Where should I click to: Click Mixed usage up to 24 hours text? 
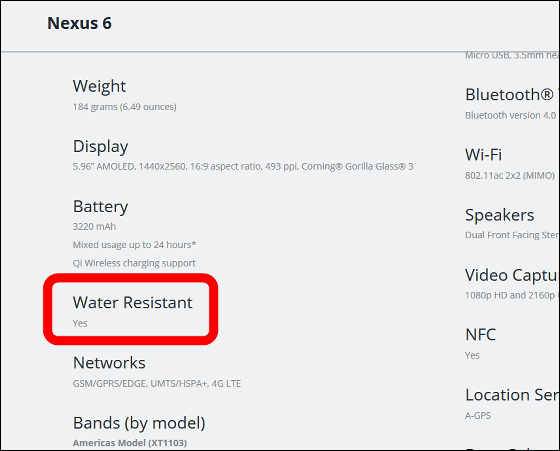pyautogui.click(x=134, y=245)
